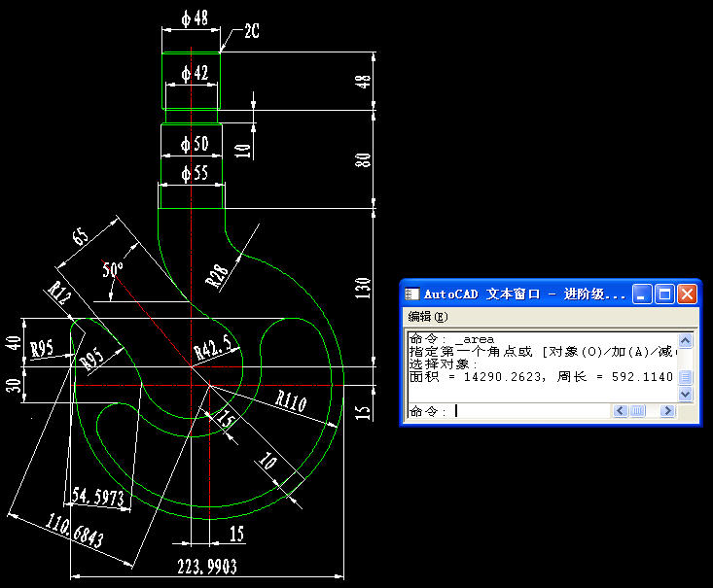
Task: Click the horizontal scrollbar thumb
Action: 637,411
